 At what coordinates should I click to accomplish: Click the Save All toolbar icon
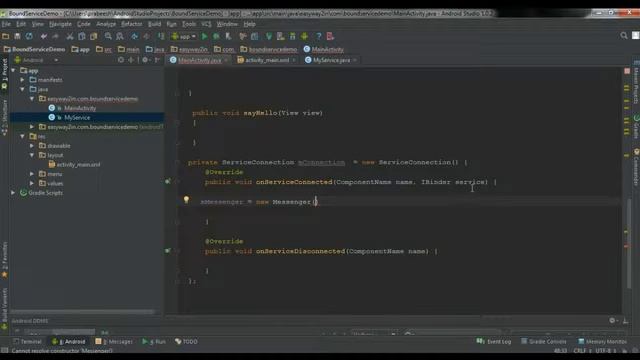tap(17, 36)
